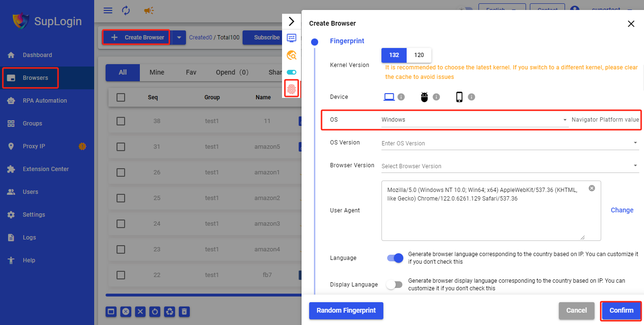Screen dimensions: 644x325
Task: Click the Cancel button
Action: coord(576,310)
